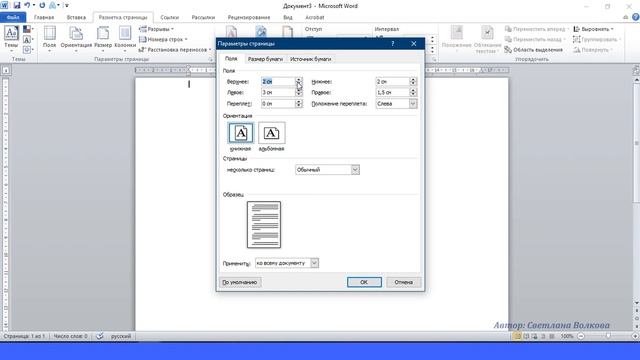Click the dialog help question-mark button

[x=393, y=43]
